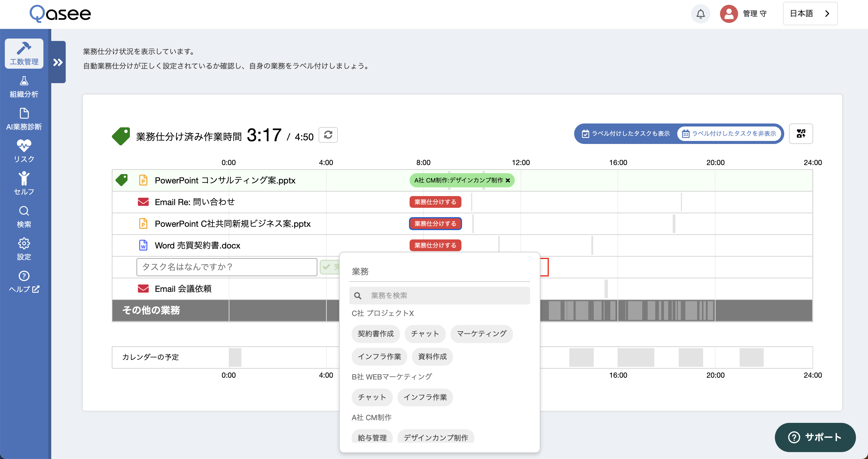Click 業務仕分けする for Email Re: 問い合わせ
Viewport: 868px width, 459px height.
tap(435, 202)
